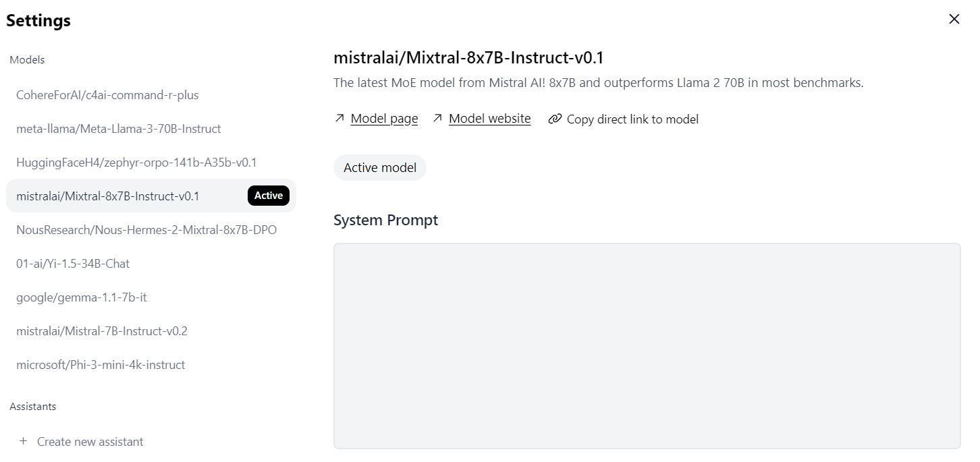The width and height of the screenshot is (980, 462).
Task: Open microsoft/Phi-3-mini-4k-instruct settings
Action: pyautogui.click(x=151, y=365)
